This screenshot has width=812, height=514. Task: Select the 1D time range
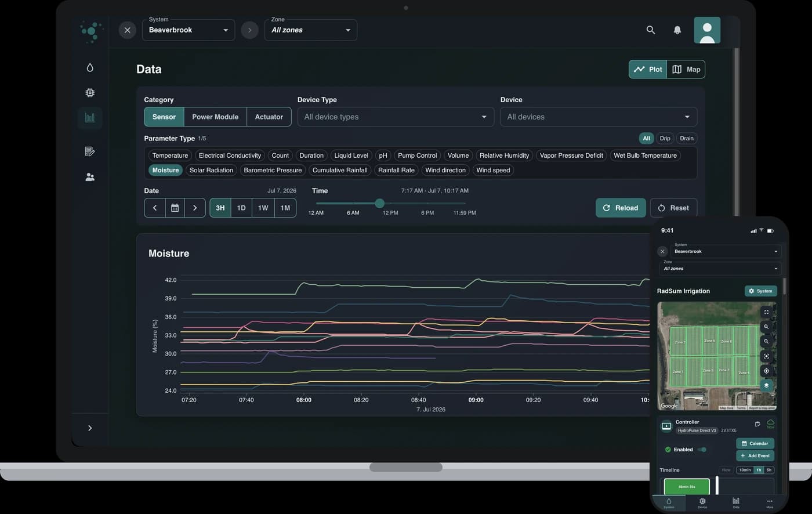coord(241,208)
